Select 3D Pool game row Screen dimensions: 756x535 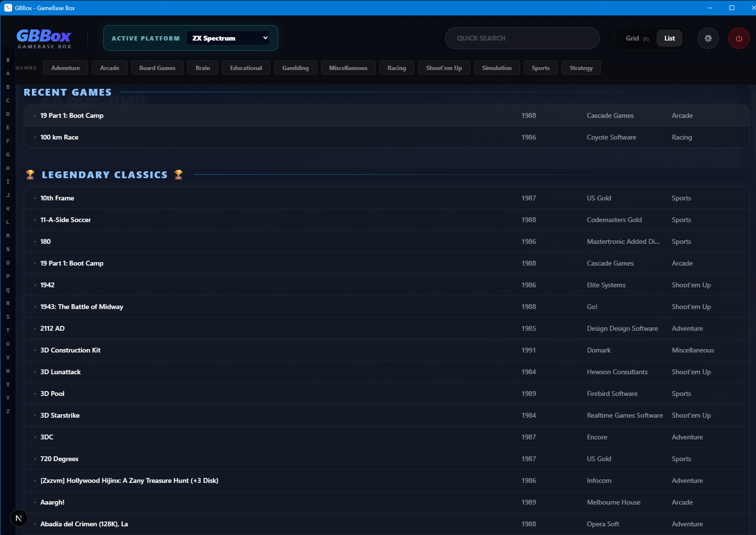(386, 394)
